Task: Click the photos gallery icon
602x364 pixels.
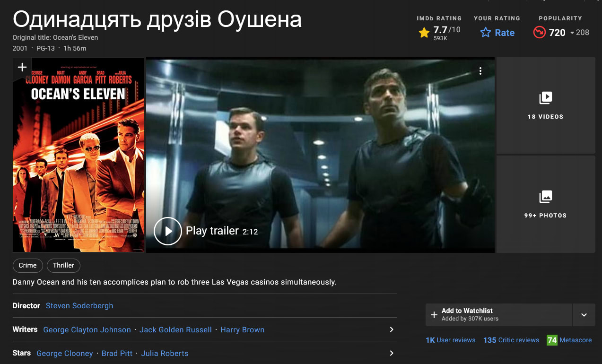Action: 545,197
